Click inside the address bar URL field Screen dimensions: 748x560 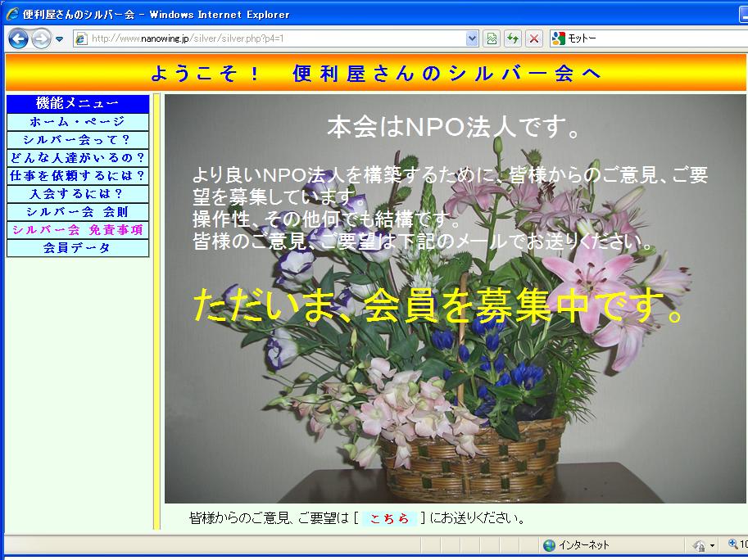click(x=270, y=38)
